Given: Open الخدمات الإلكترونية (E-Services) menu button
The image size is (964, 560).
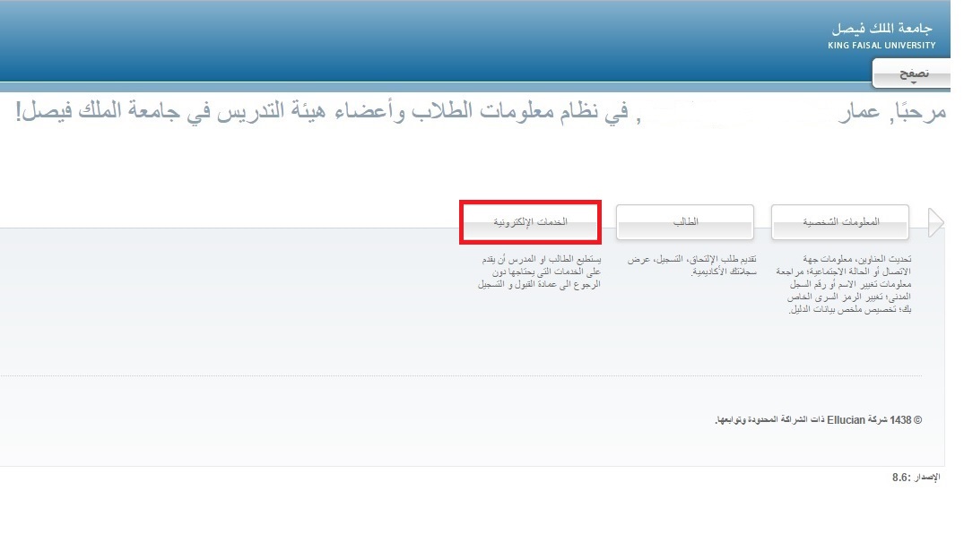Looking at the screenshot, I should point(530,221).
